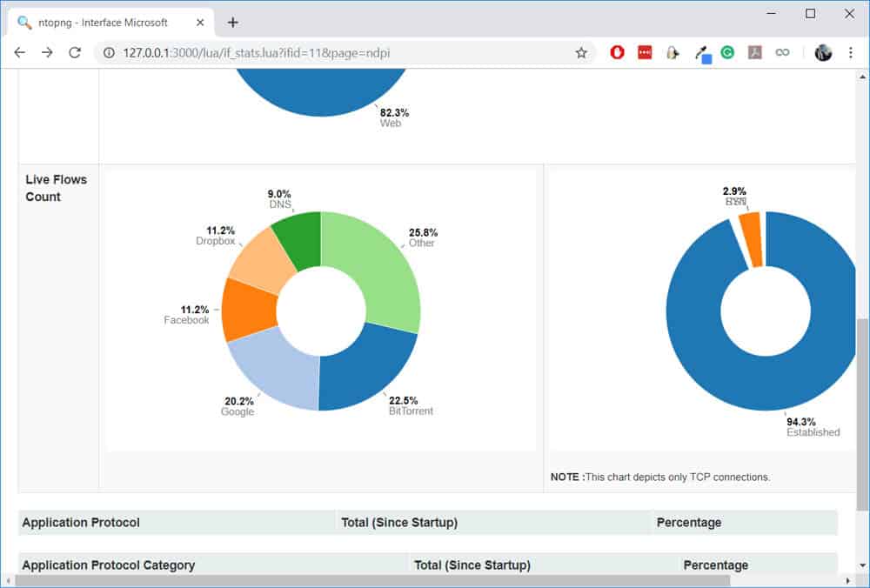870x588 pixels.
Task: Open the Chrome profile avatar
Action: pyautogui.click(x=823, y=53)
